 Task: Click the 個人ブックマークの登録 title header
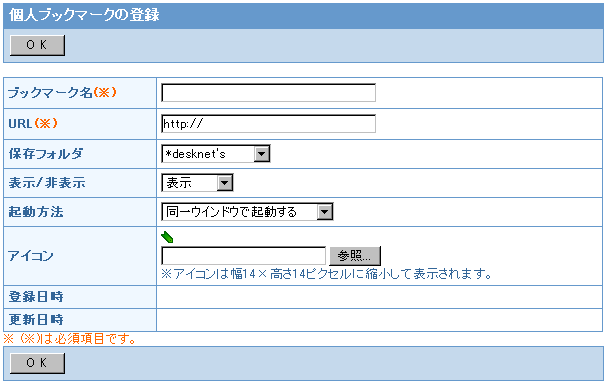[x=84, y=15]
